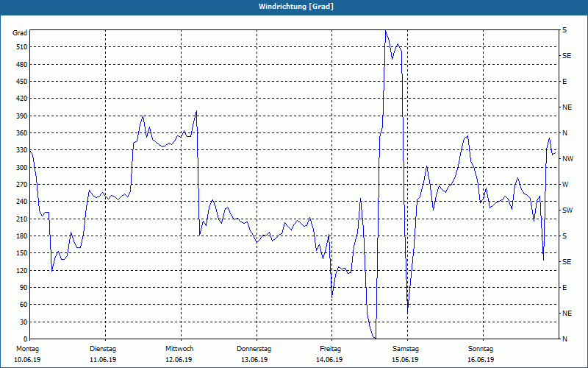Select the 120 axis value

pos(22,270)
